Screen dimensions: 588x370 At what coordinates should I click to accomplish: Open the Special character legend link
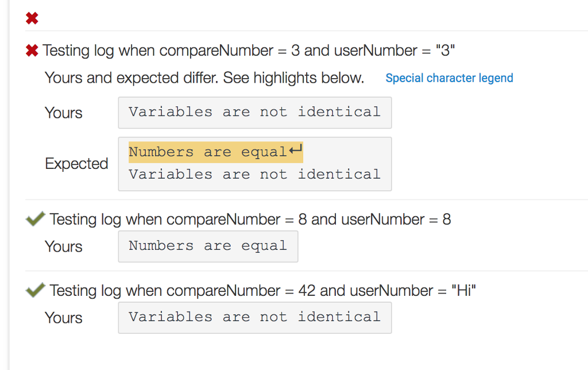tap(449, 78)
